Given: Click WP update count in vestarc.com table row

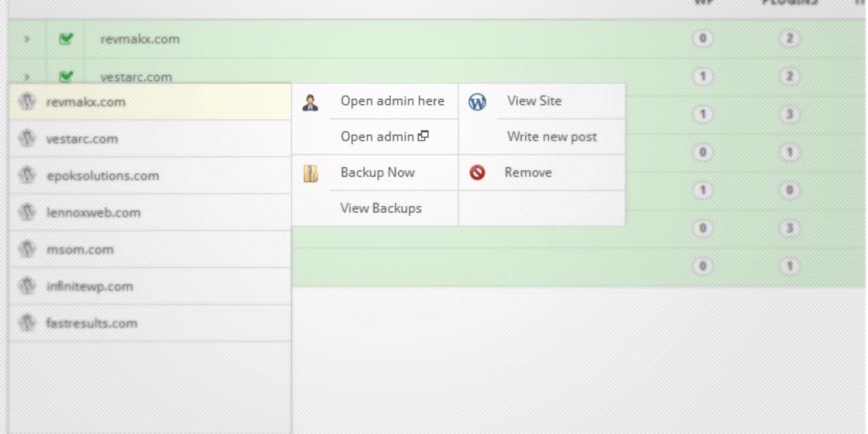Looking at the screenshot, I should coord(703,76).
